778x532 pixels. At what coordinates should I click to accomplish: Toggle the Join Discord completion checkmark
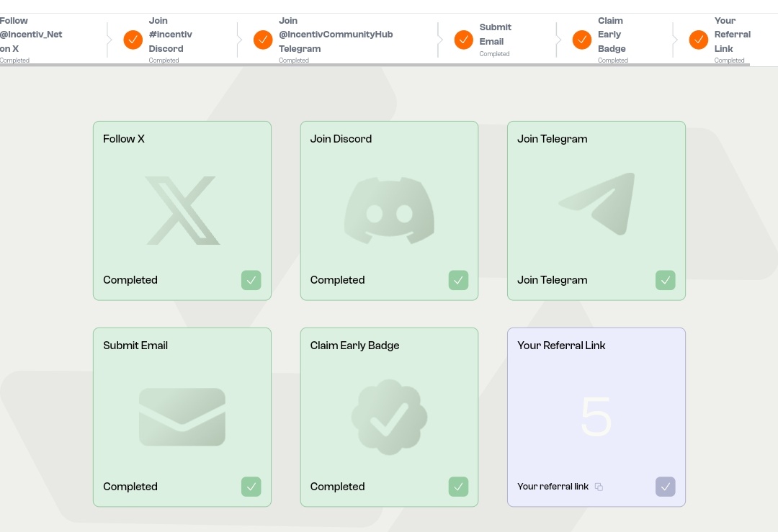[x=458, y=280]
